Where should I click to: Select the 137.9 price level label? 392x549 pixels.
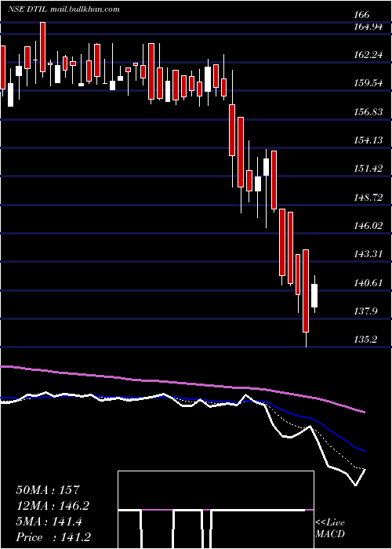point(365,311)
